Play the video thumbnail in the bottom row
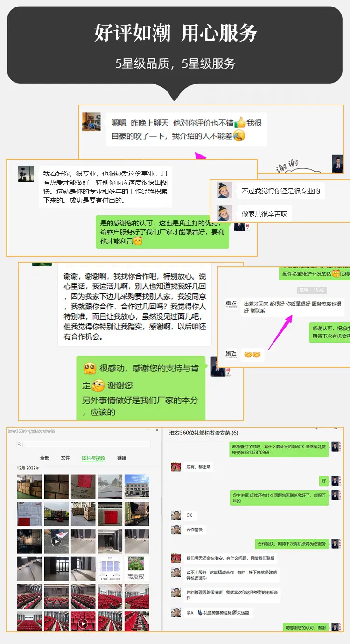This screenshot has height=644, width=350. 83,623
